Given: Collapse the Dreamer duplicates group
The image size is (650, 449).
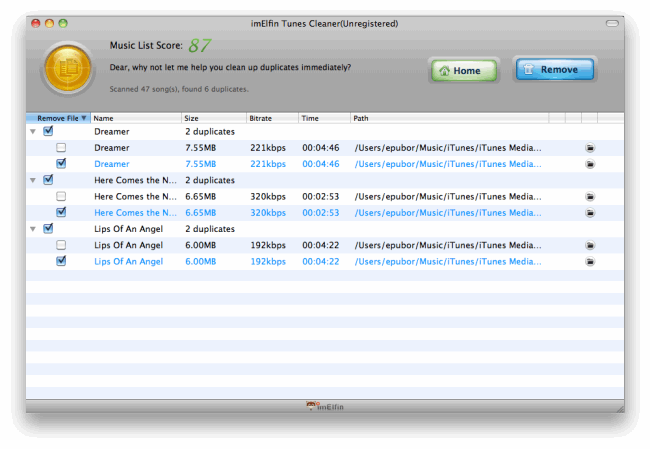Looking at the screenshot, I should [x=33, y=131].
